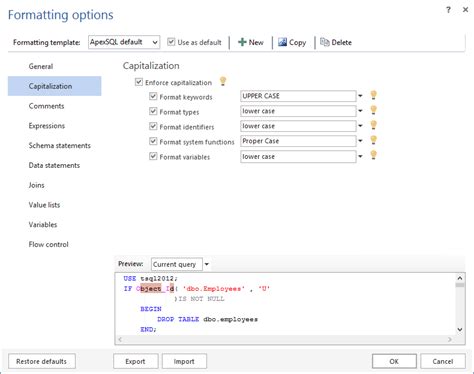Click the lightbulb hint beside Enforce capitalization

(x=223, y=81)
